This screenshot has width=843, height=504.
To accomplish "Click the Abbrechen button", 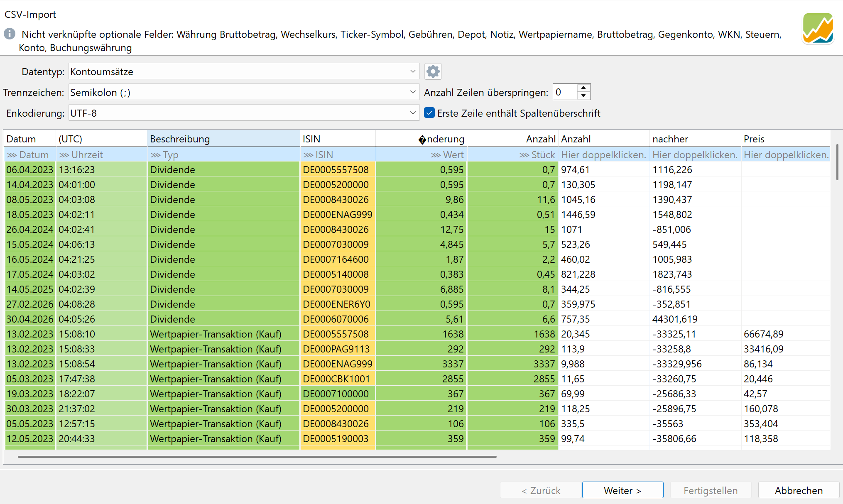I will (799, 490).
